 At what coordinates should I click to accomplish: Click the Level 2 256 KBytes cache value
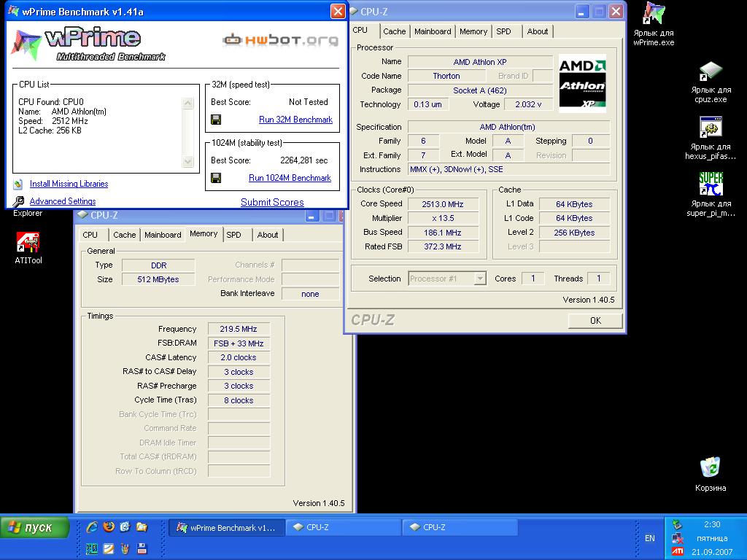575,233
